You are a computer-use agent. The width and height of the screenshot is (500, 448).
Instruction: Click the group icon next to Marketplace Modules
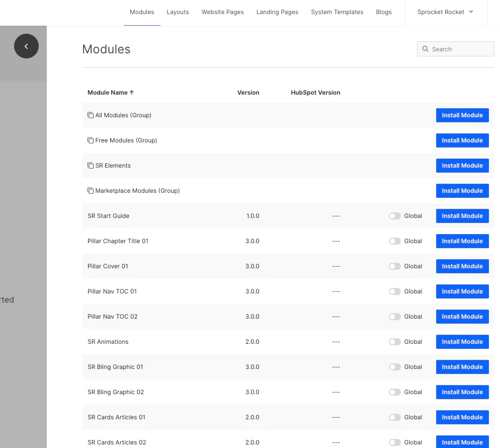click(x=91, y=190)
